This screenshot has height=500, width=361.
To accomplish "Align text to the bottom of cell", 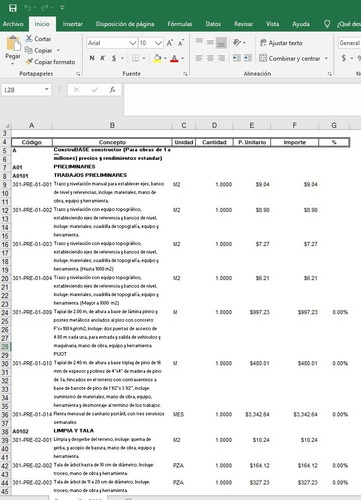I will tap(221, 43).
